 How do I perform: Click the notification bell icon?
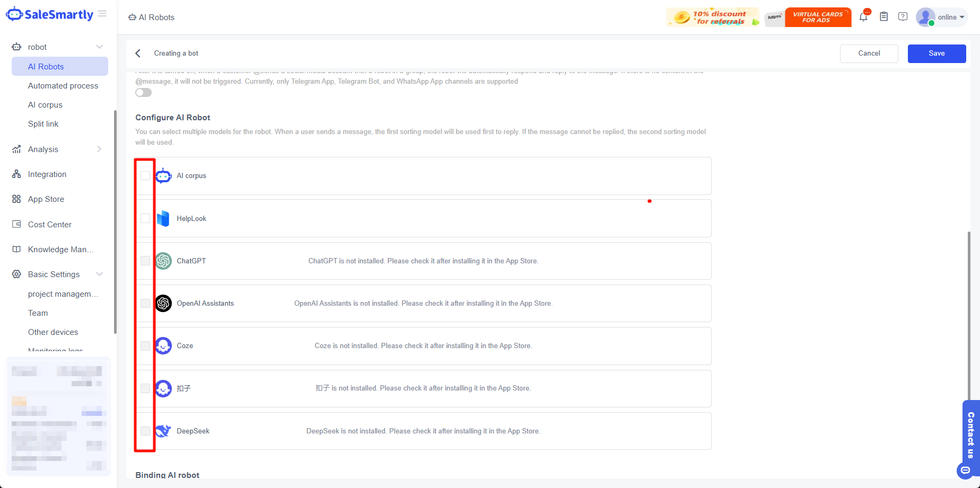pos(863,17)
